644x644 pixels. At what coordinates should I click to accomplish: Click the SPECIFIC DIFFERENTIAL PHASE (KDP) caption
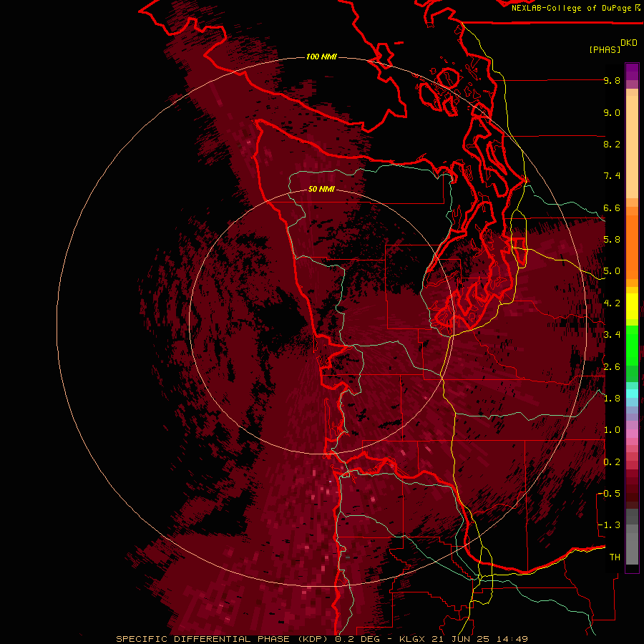pos(223,639)
